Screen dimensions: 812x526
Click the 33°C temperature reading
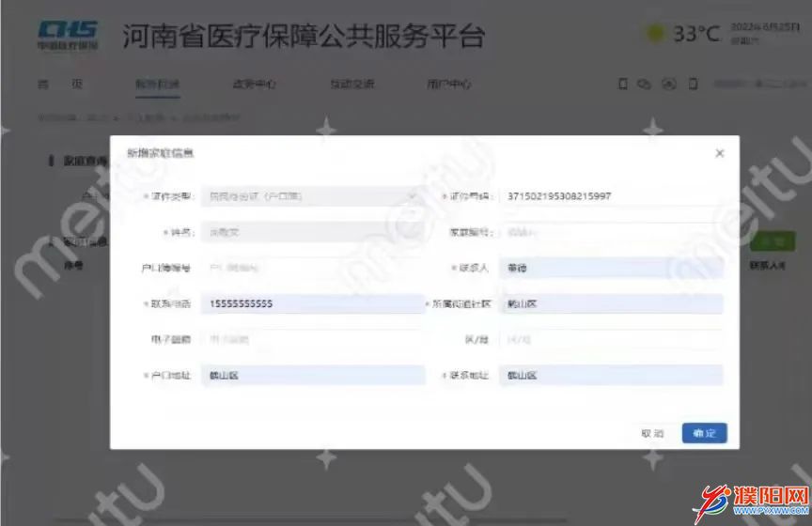(x=696, y=34)
